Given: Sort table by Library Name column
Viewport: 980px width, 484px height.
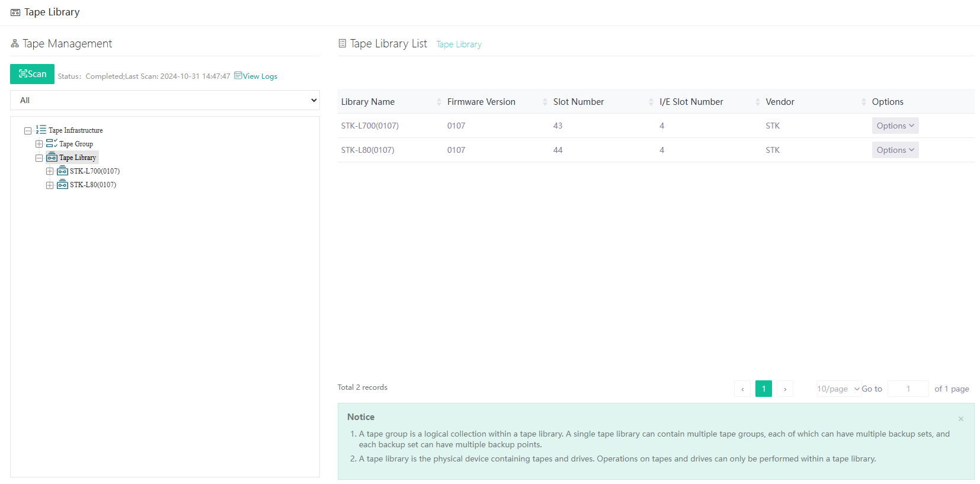Looking at the screenshot, I should tap(367, 102).
